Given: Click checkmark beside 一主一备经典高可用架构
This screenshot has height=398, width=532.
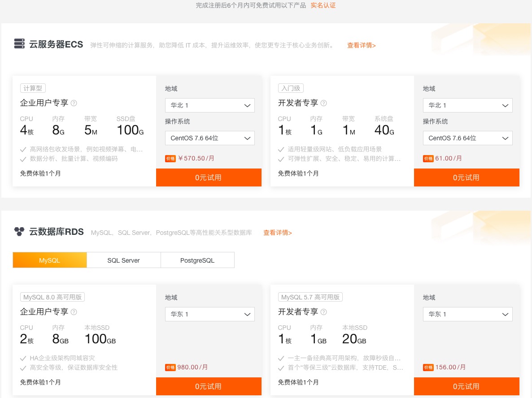Looking at the screenshot, I should (281, 359).
